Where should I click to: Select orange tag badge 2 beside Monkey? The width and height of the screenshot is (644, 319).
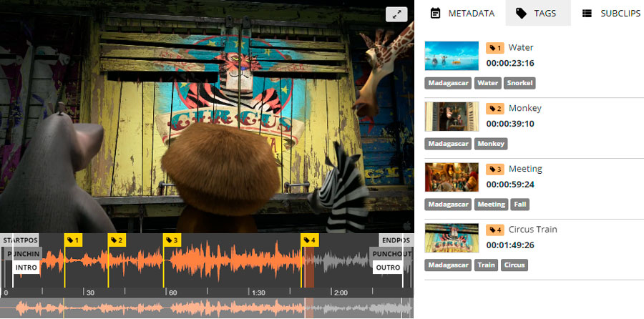pyautogui.click(x=495, y=109)
